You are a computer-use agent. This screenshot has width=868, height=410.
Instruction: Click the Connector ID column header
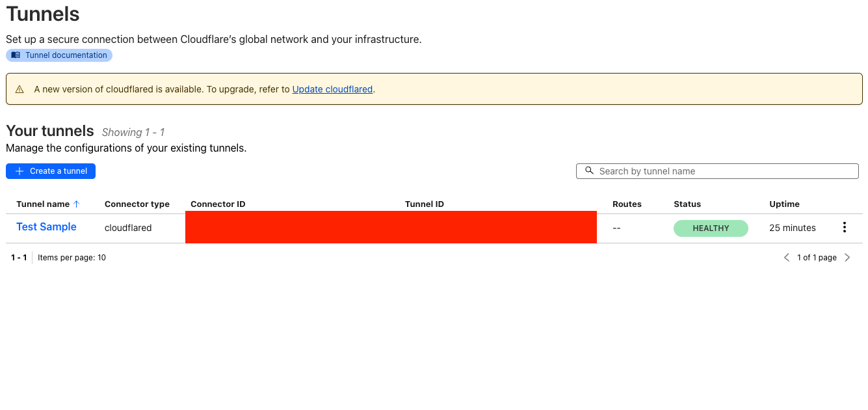point(218,204)
